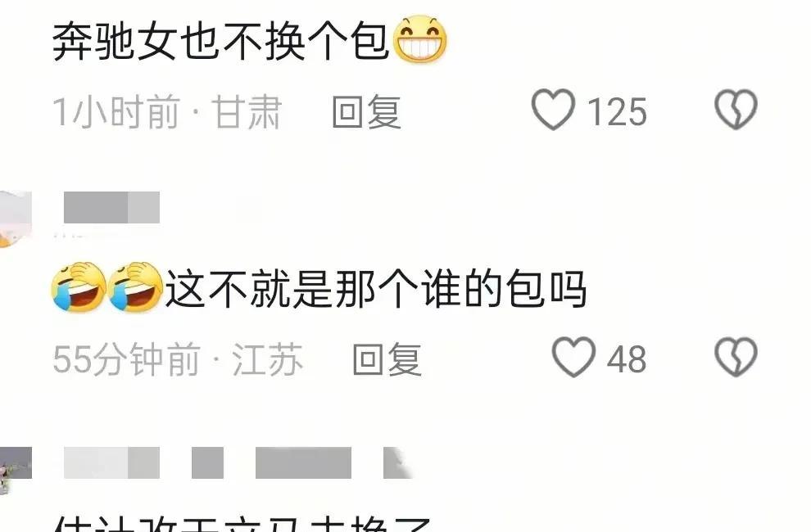The height and width of the screenshot is (532, 811).
Task: Tap the first crying-laughing emoji
Action: click(79, 287)
